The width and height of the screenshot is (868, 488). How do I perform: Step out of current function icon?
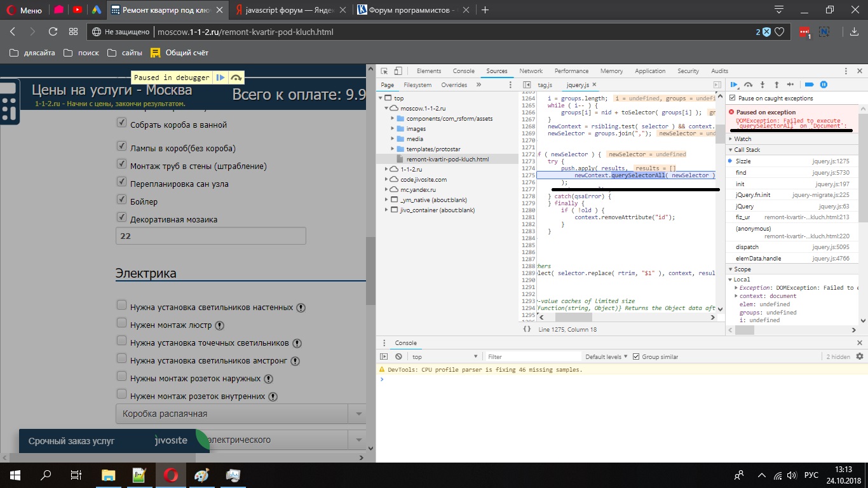776,84
